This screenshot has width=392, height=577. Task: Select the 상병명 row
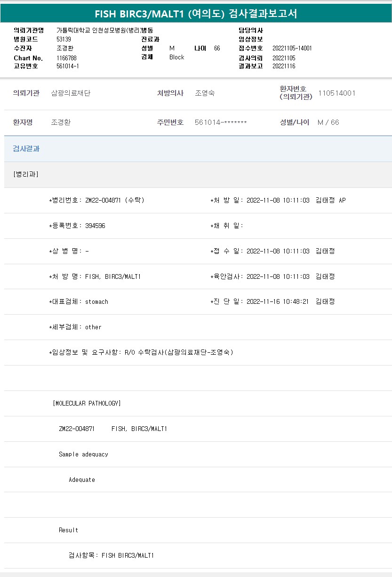pos(69,251)
